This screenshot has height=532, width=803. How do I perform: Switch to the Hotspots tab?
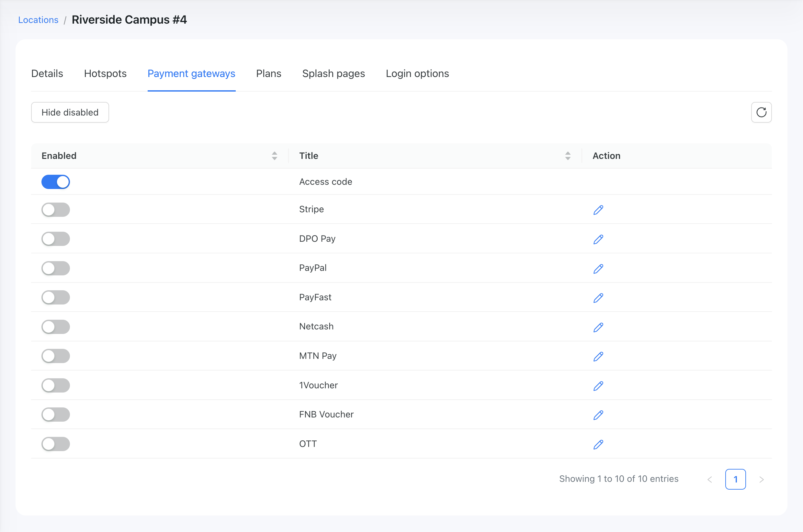[x=105, y=74]
